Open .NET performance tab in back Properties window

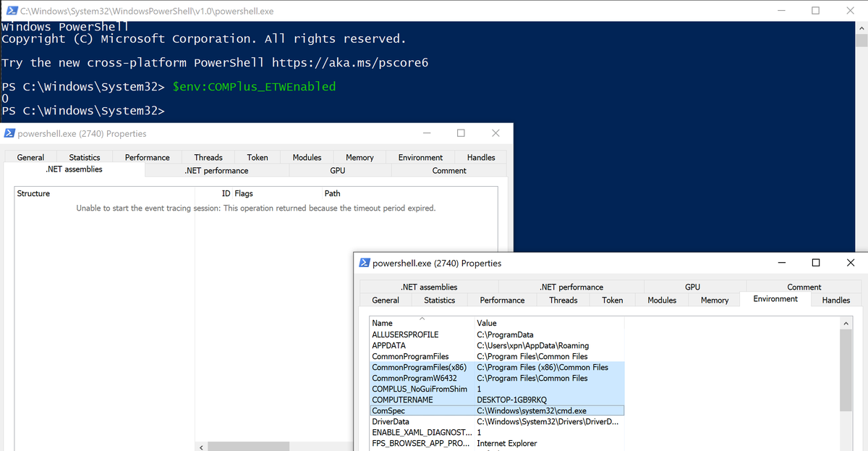tap(216, 171)
